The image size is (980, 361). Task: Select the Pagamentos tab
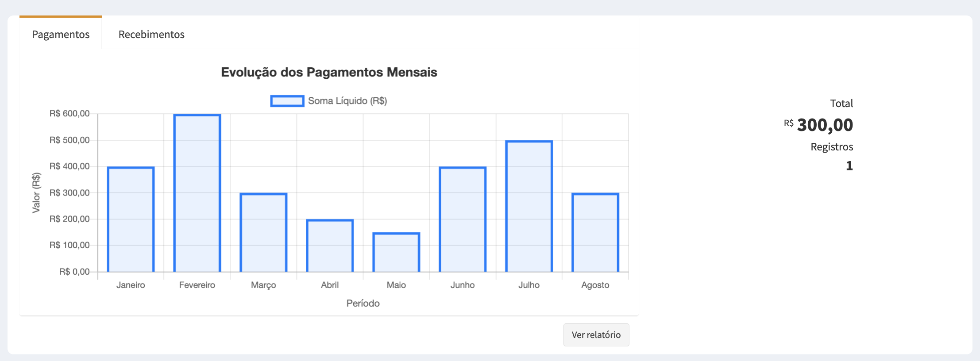click(x=61, y=34)
